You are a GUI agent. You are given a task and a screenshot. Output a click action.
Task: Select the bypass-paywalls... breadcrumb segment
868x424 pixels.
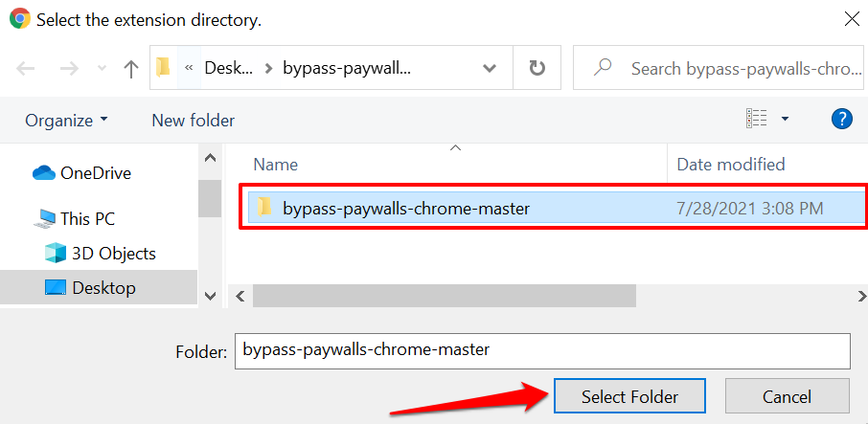[x=347, y=68]
